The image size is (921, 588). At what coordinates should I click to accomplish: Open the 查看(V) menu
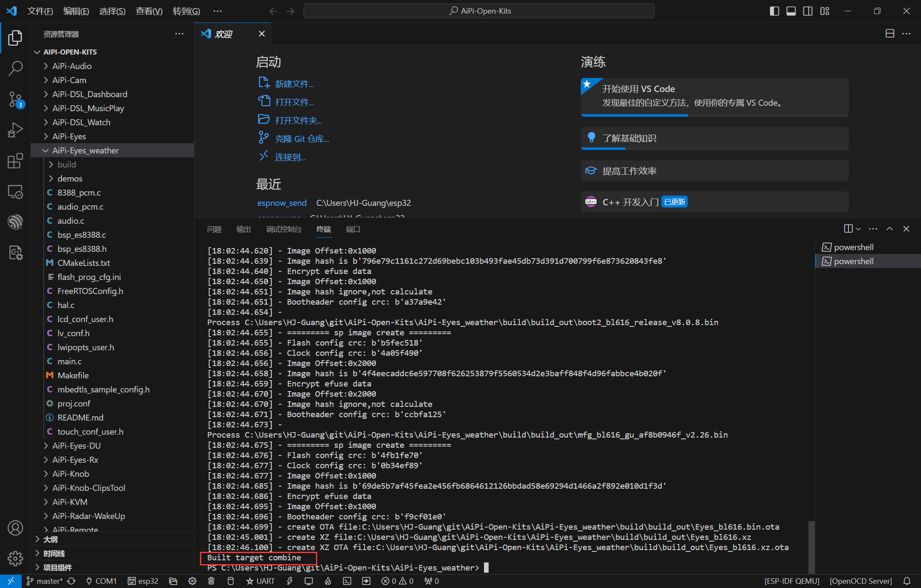149,11
